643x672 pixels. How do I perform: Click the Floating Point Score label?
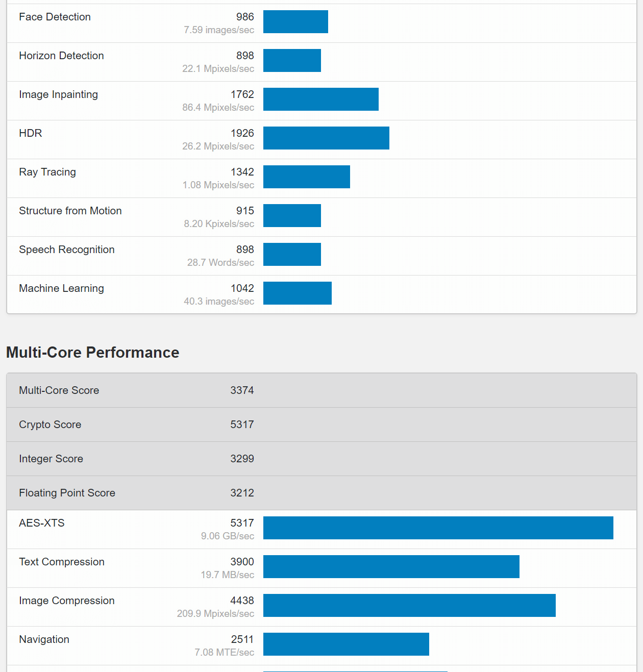coord(67,493)
